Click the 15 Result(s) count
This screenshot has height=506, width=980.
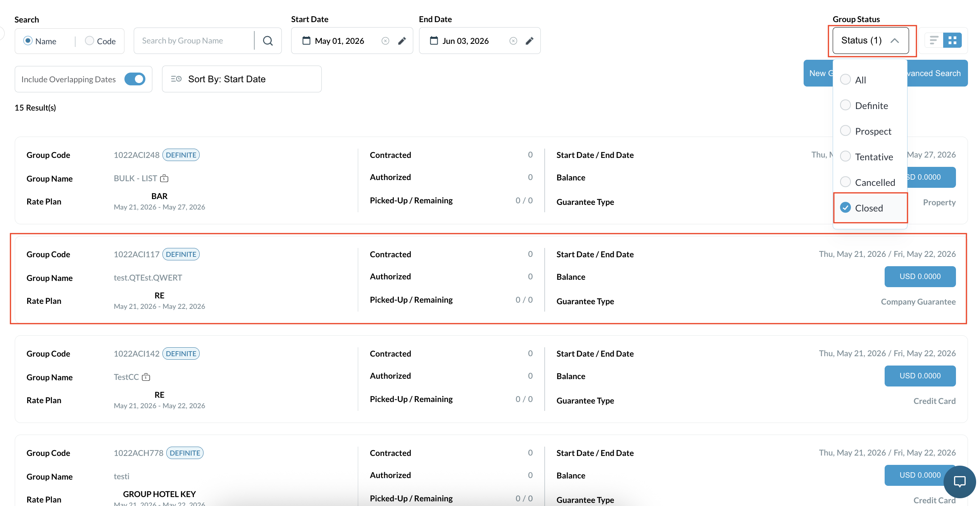click(x=35, y=107)
